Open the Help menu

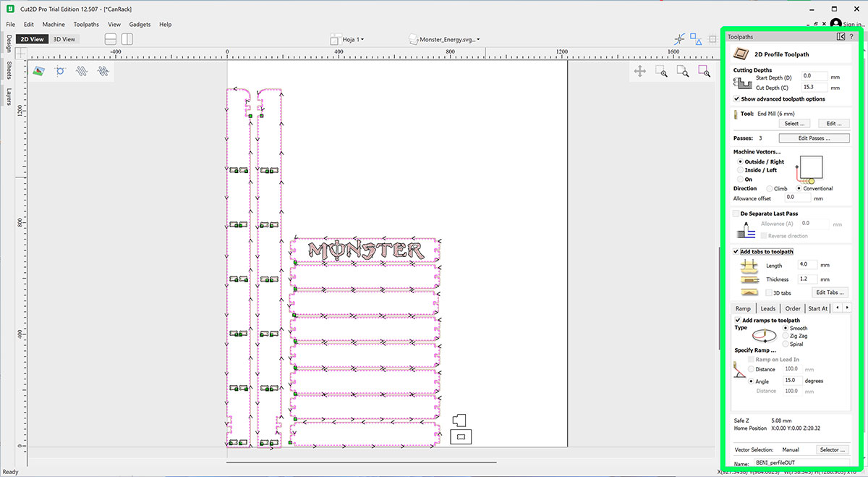pos(165,24)
